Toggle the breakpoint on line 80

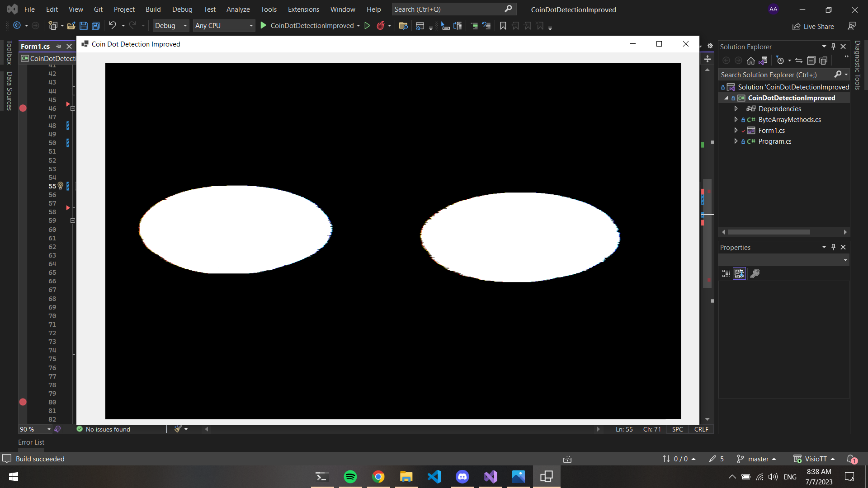coord(23,402)
